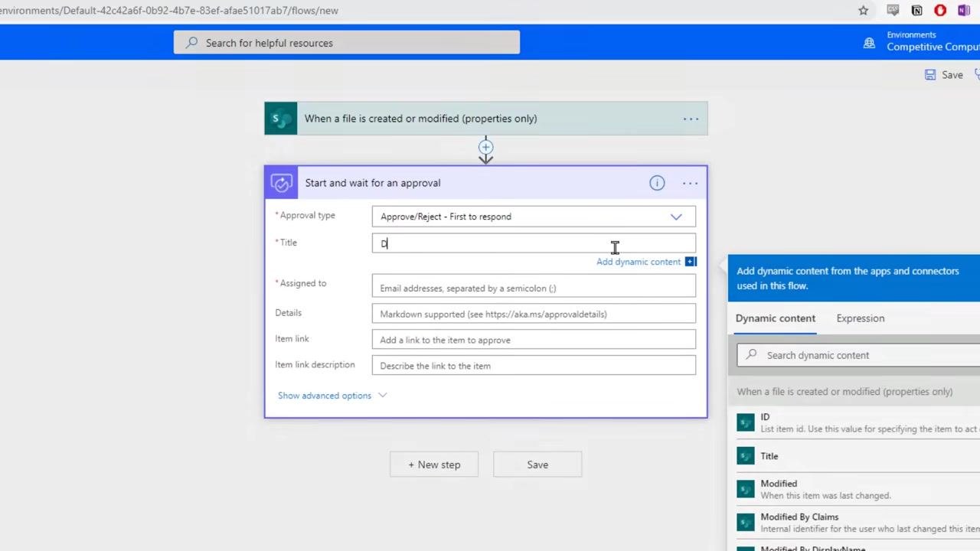980x551 pixels.
Task: Expand Show advanced options
Action: 325,396
